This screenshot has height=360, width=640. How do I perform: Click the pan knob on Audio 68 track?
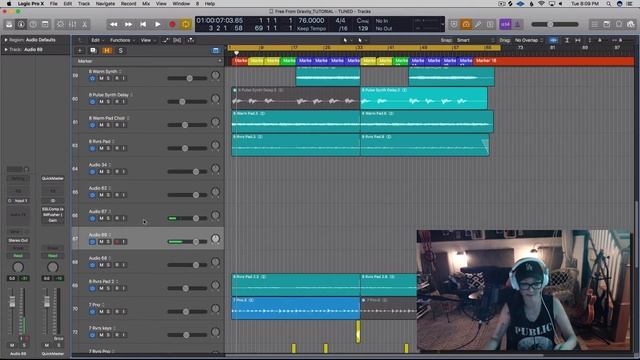[216, 262]
